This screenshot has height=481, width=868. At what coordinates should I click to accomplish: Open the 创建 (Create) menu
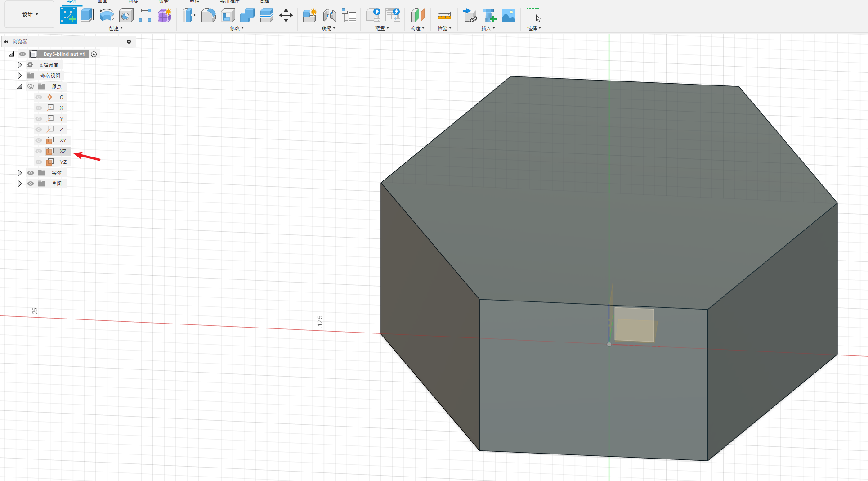click(x=116, y=28)
